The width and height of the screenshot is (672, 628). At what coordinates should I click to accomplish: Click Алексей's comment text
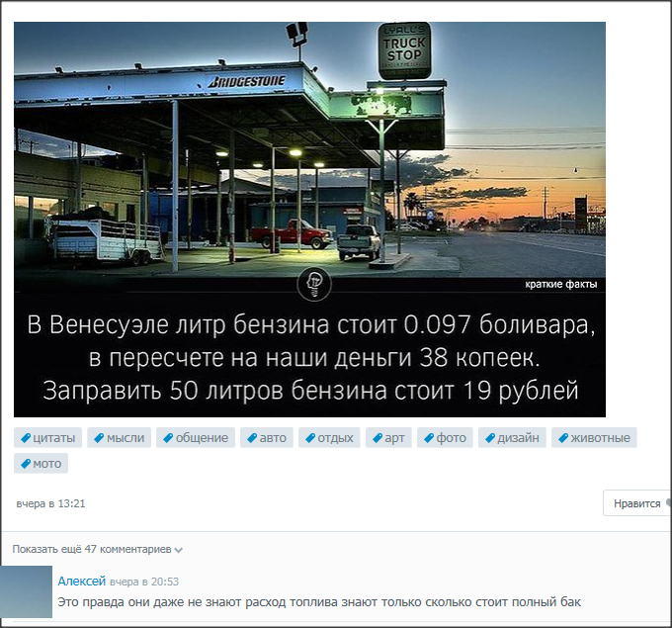pos(318,601)
